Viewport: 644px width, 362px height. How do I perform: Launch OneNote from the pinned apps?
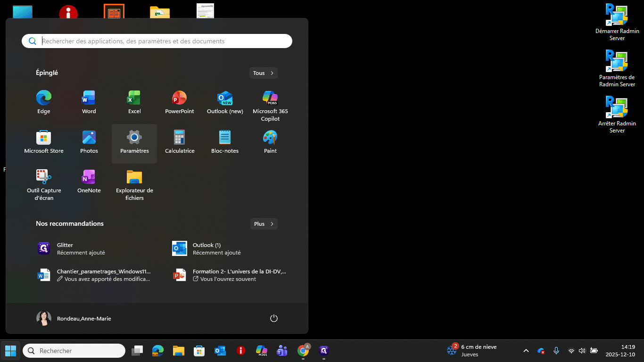click(89, 182)
